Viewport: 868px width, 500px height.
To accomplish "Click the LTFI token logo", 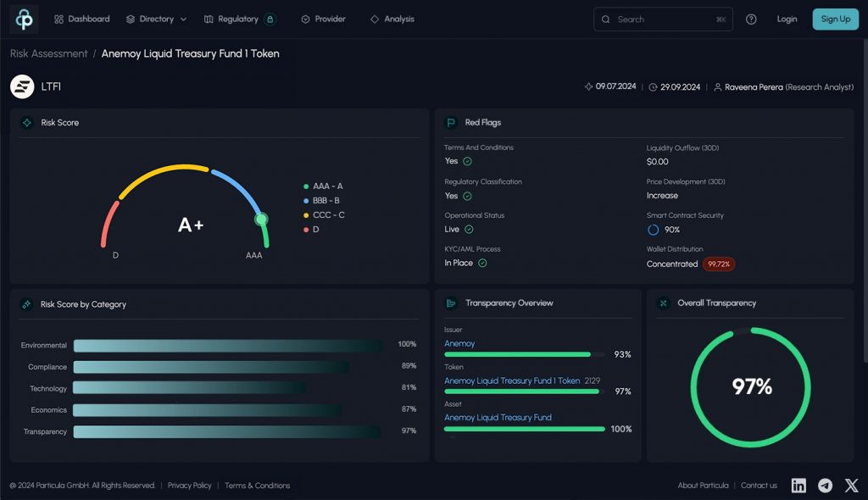I will pos(22,86).
